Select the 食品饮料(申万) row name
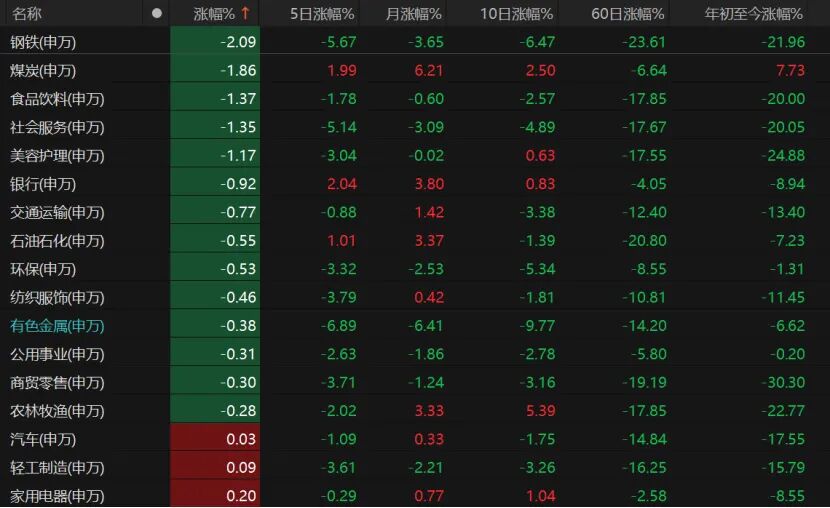Viewport: 830px width, 508px height. [x=57, y=99]
